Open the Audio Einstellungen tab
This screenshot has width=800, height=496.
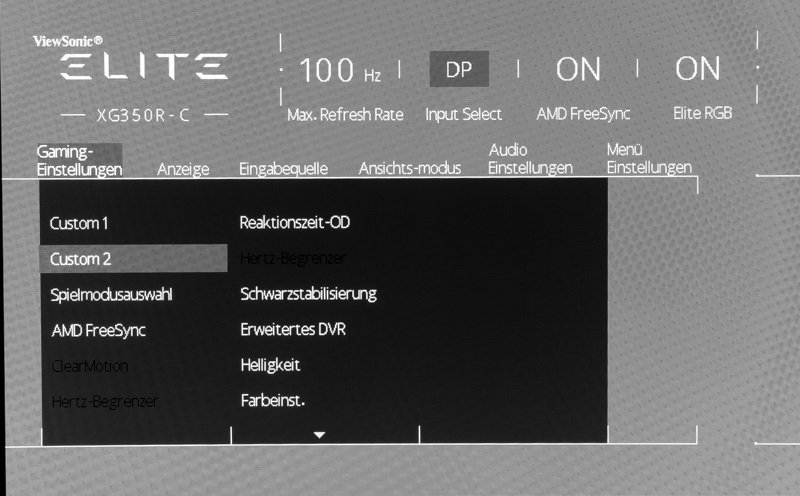pos(530,159)
